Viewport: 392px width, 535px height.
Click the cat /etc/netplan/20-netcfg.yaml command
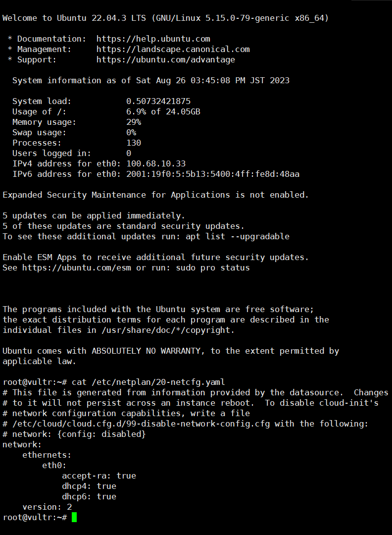tap(148, 382)
